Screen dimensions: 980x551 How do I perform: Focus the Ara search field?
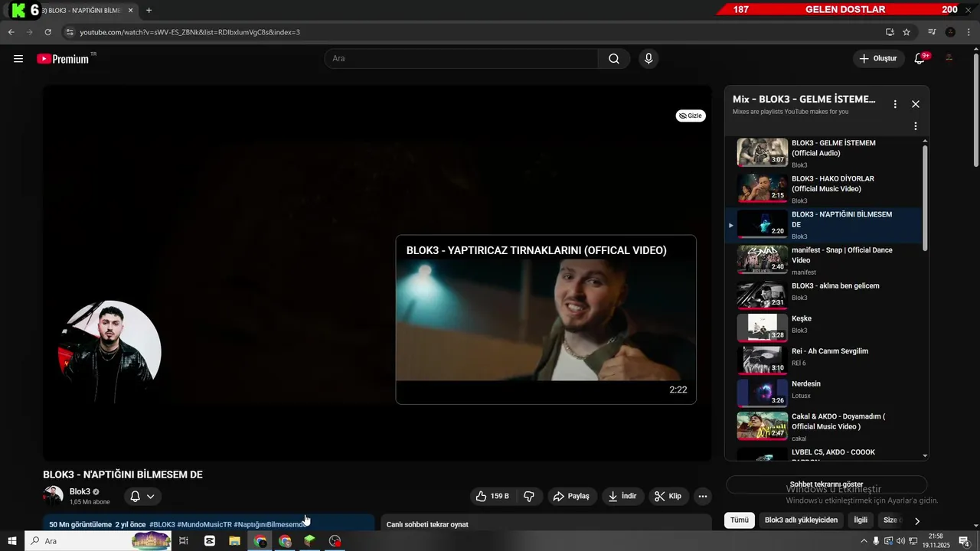click(461, 59)
